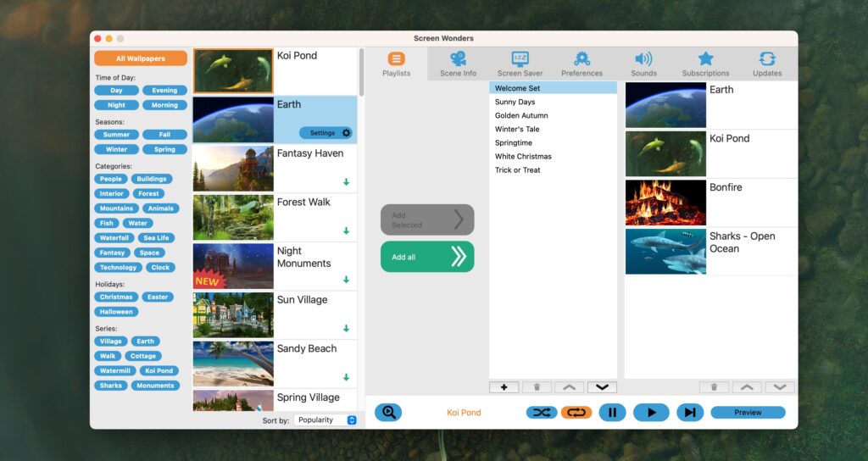The image size is (868, 461).
Task: Filter by Space category
Action: point(149,253)
